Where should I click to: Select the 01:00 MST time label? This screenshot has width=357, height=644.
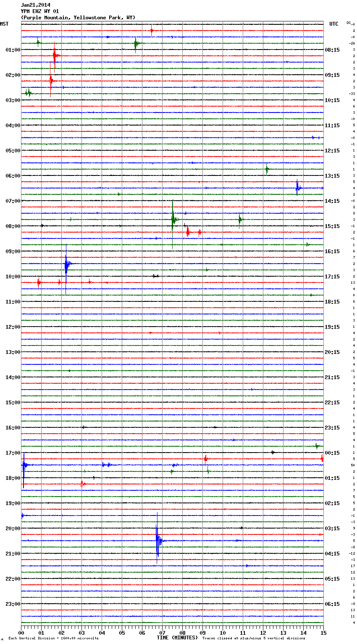13,50
